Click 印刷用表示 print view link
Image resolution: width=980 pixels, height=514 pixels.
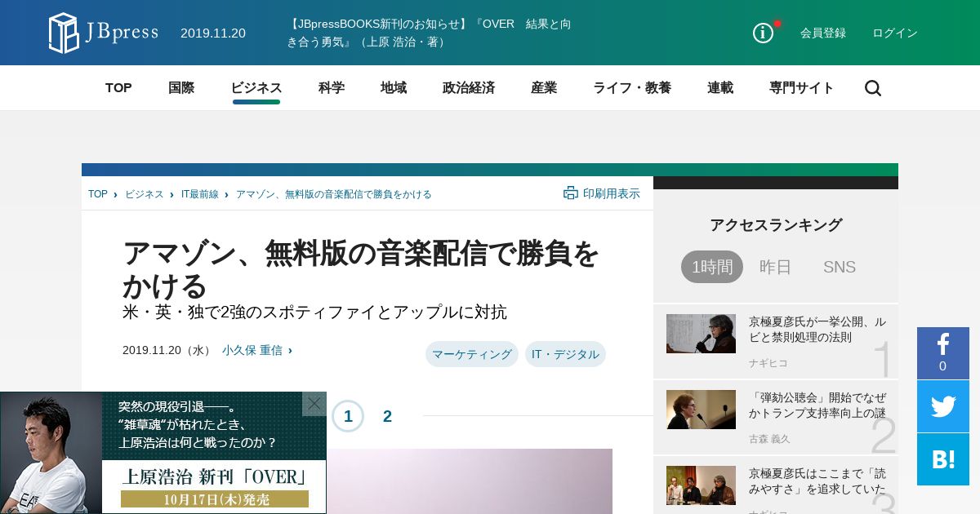coord(612,193)
